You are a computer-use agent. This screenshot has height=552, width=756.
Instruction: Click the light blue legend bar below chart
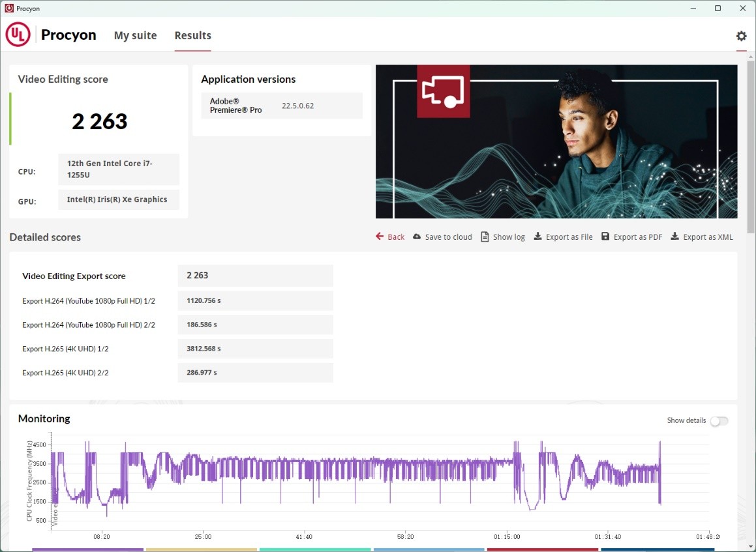pos(429,549)
